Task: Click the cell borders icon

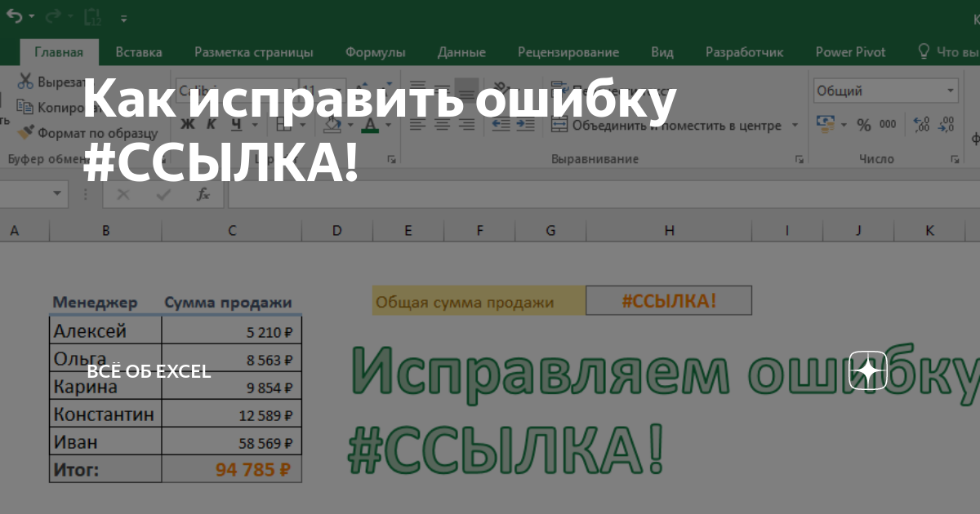Action: tap(284, 124)
